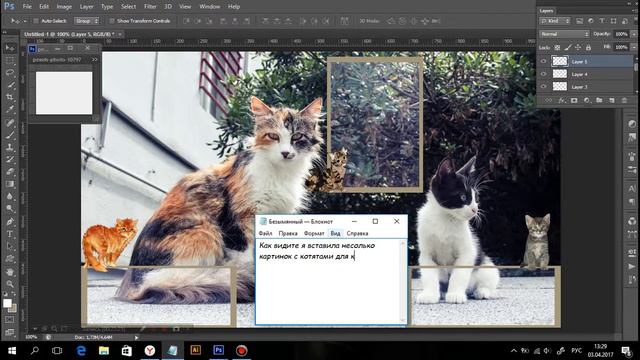Expand the small floating panel double-arrow
This screenshot has width=640, height=360.
tap(95, 60)
